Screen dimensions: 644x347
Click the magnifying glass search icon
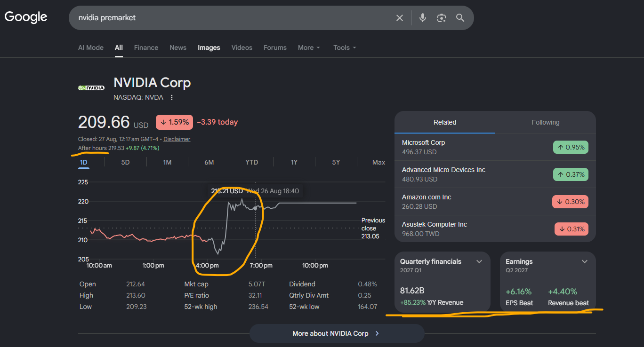[x=460, y=18]
